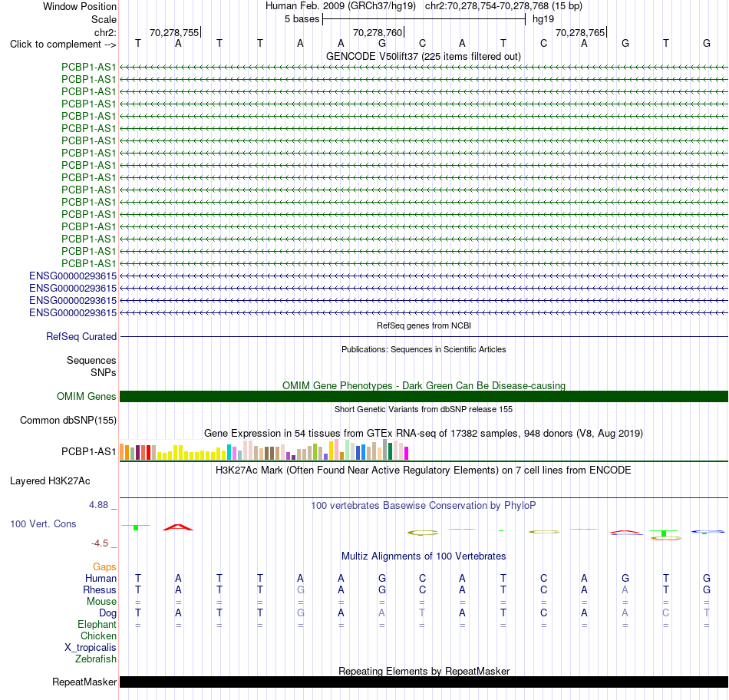Click the RepeatMasker side label

84,682
